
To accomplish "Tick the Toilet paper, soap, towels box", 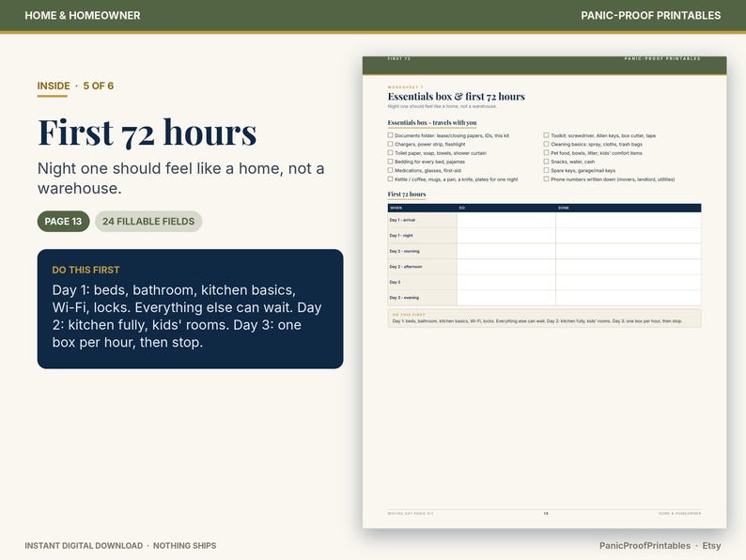I will click(390, 153).
